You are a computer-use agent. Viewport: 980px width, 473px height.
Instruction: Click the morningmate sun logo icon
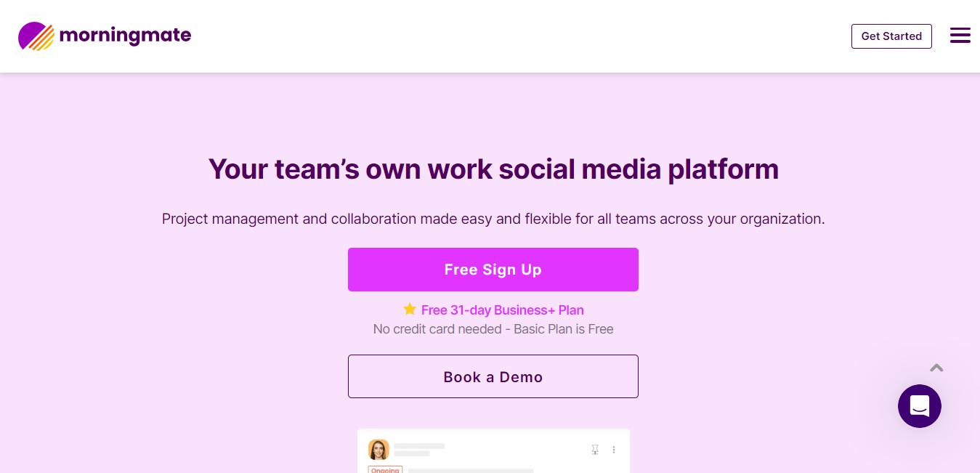point(36,36)
